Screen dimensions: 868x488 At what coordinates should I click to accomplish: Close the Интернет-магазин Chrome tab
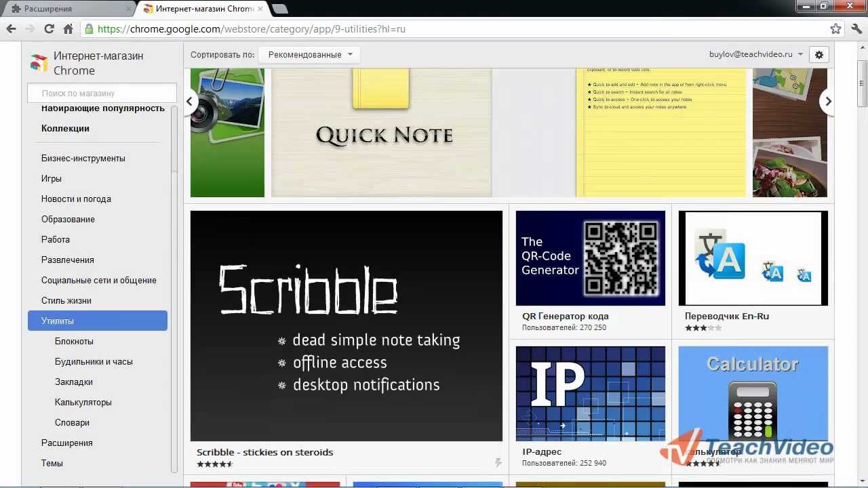tap(261, 9)
